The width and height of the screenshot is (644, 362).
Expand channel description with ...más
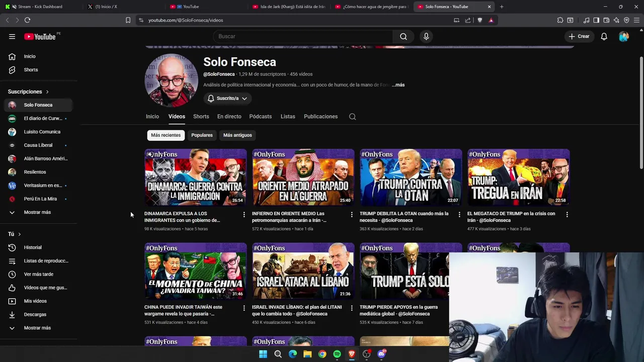[x=398, y=85]
